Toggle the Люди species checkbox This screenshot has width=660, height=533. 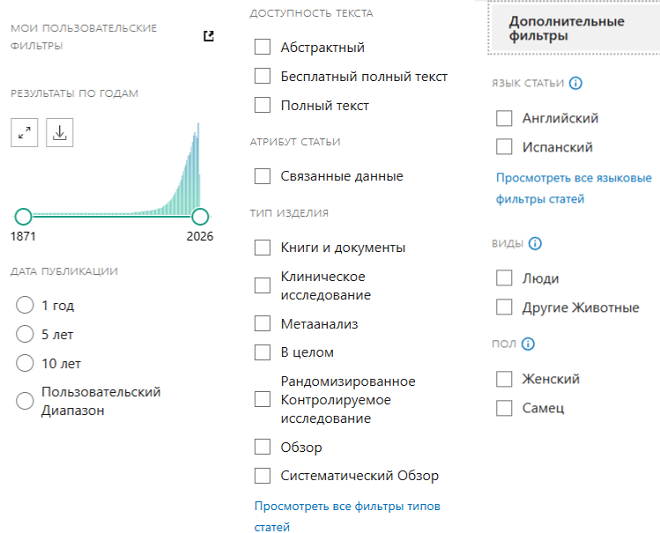tap(504, 278)
